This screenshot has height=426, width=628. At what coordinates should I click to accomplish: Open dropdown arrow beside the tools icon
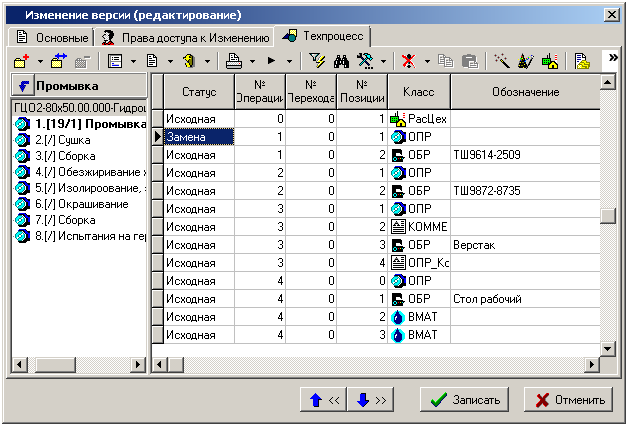click(x=383, y=61)
